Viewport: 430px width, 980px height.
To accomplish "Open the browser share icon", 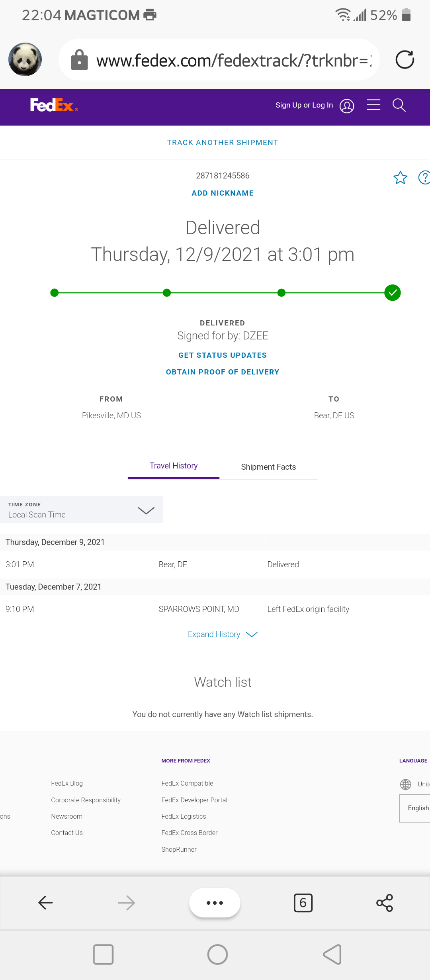I will pos(384,903).
